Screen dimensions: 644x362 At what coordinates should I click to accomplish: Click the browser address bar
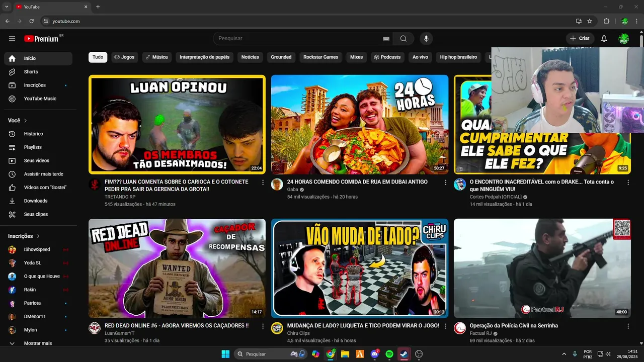tap(307, 21)
